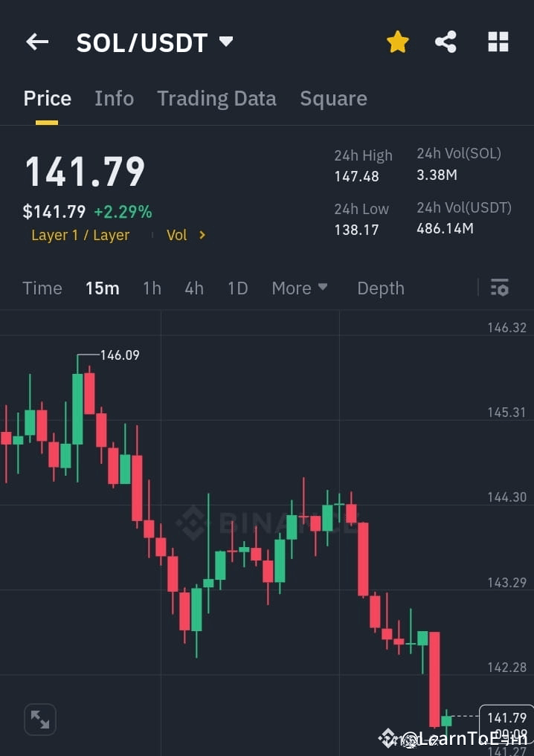Switch timeframe to 1D
534x756 pixels.
pyautogui.click(x=237, y=288)
